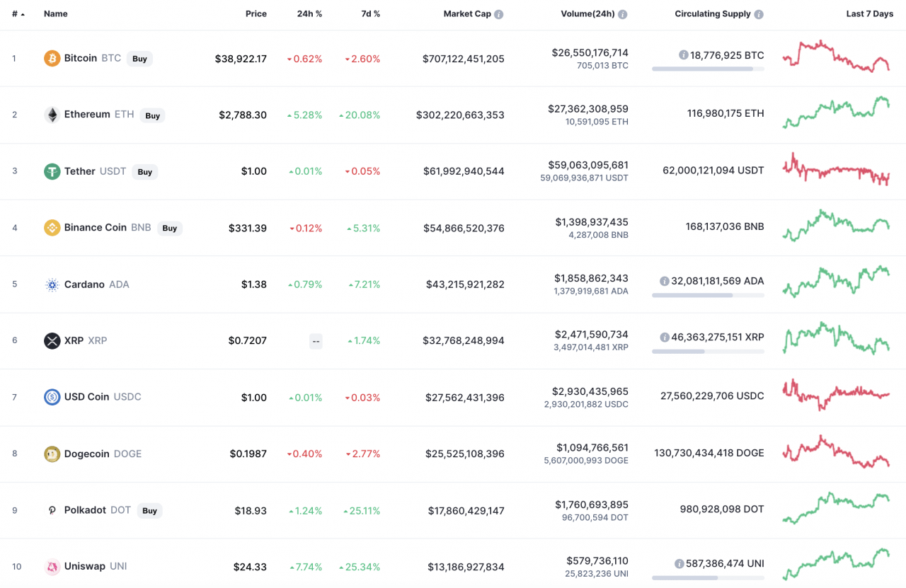Image resolution: width=906 pixels, height=588 pixels.
Task: Click the info icon next to XRP supply
Action: 664,337
